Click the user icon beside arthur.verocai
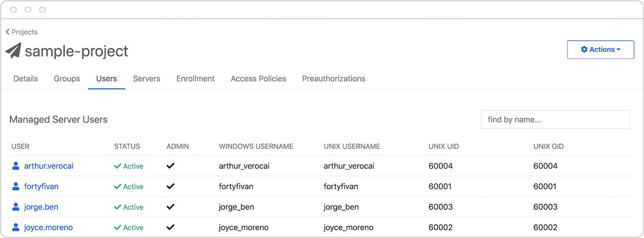 pyautogui.click(x=16, y=166)
